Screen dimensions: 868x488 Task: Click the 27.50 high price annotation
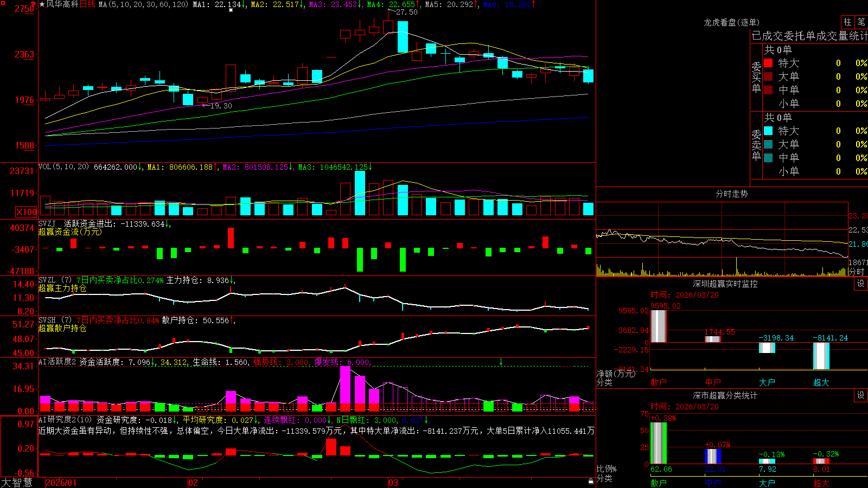pos(407,12)
